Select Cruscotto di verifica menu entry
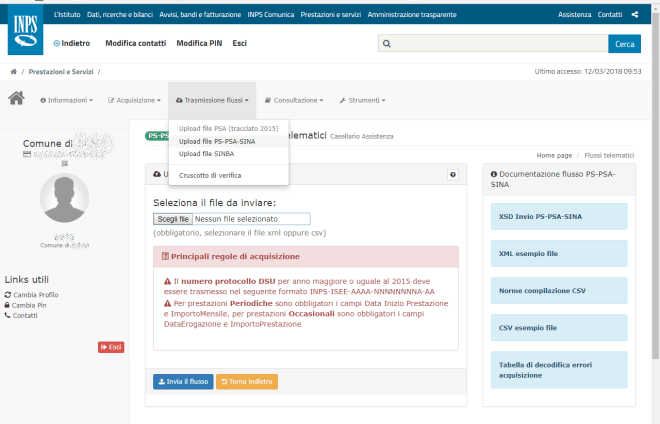 coord(212,174)
